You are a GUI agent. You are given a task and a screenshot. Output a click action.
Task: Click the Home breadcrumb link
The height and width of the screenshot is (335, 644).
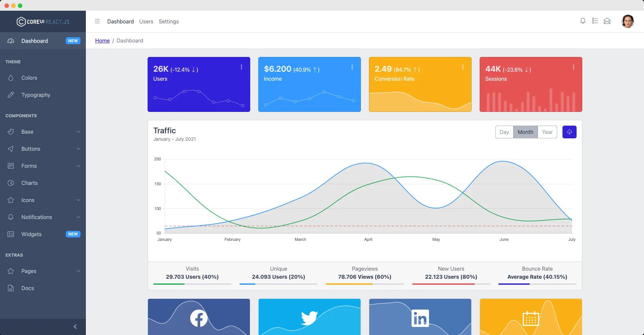pos(102,41)
